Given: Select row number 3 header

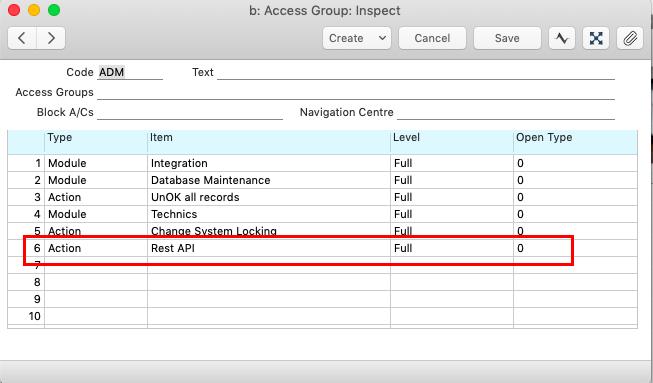Looking at the screenshot, I should click(26, 197).
